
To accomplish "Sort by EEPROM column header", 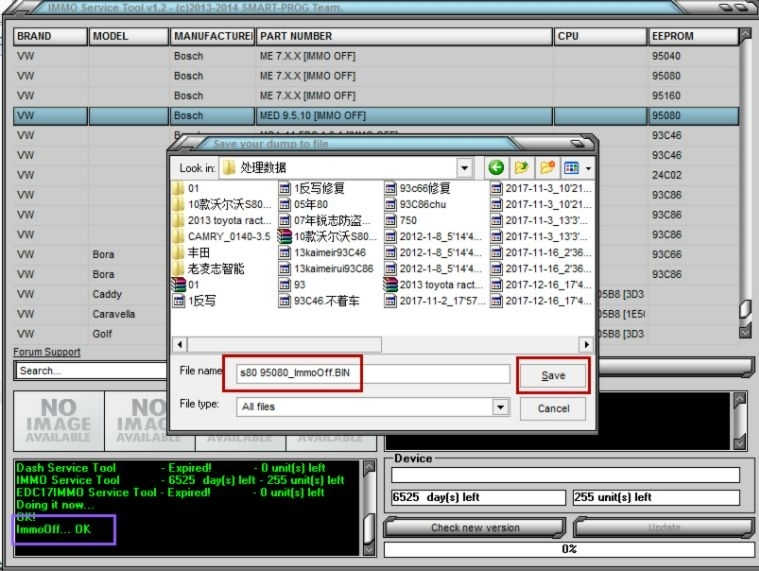I will 693,36.
